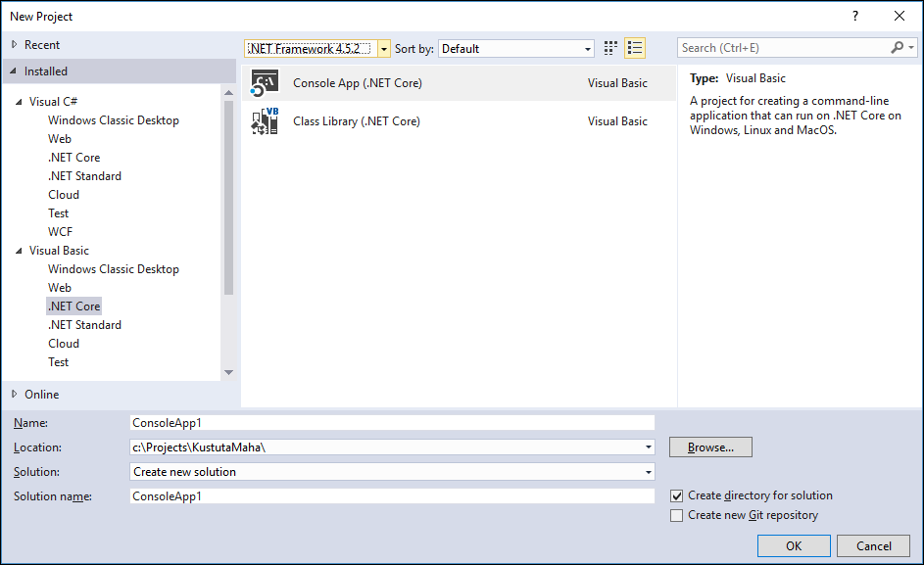Select .NET Standard under Visual C#
The height and width of the screenshot is (565, 924).
click(84, 176)
